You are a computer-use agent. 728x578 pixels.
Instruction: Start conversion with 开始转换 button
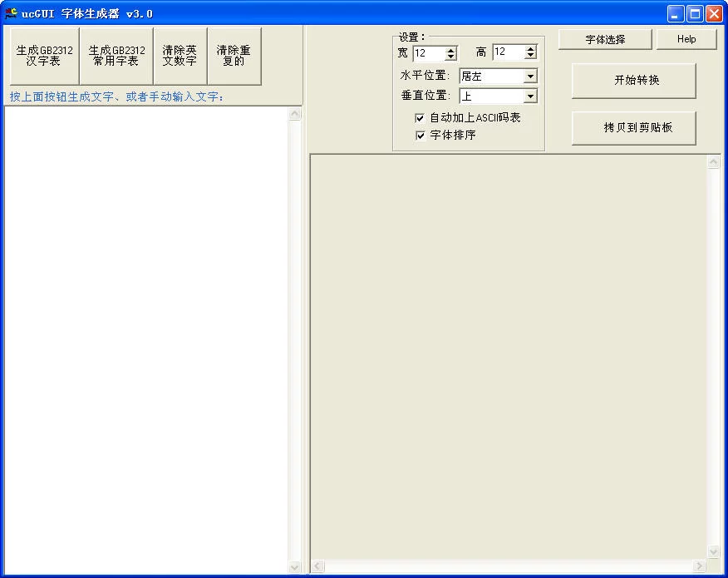[633, 81]
